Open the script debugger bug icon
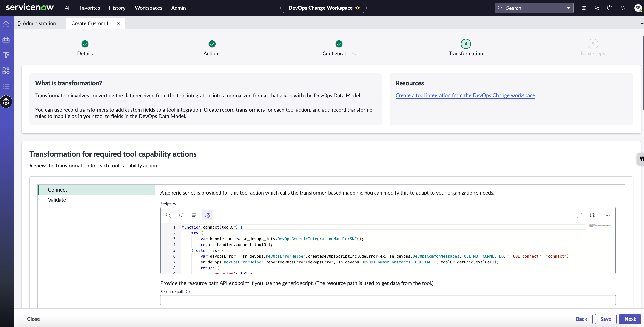Viewport: 644px width, 327px height. pyautogui.click(x=592, y=215)
